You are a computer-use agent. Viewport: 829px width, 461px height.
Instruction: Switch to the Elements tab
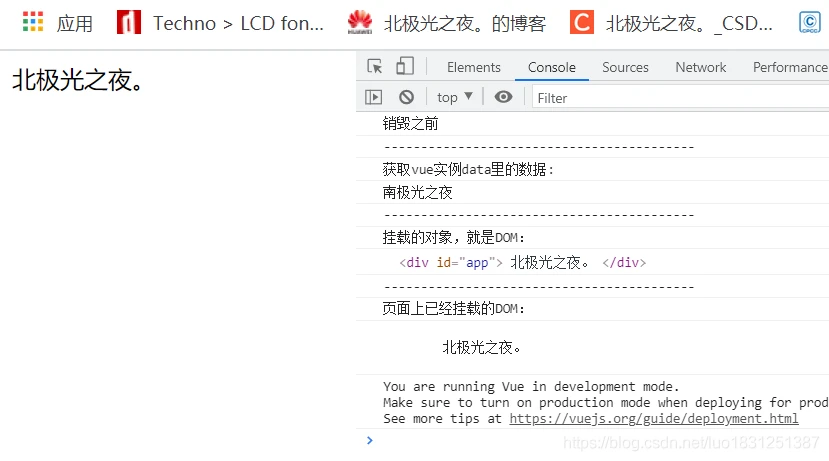click(x=474, y=67)
